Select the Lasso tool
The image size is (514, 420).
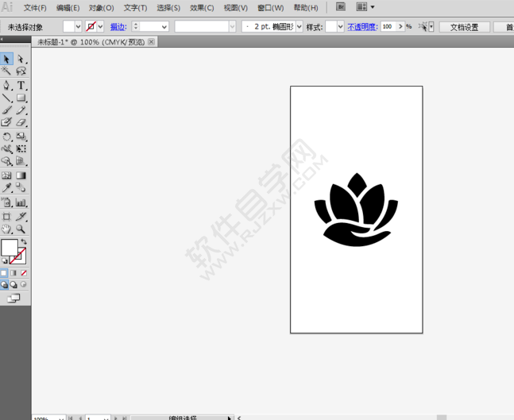[x=21, y=71]
